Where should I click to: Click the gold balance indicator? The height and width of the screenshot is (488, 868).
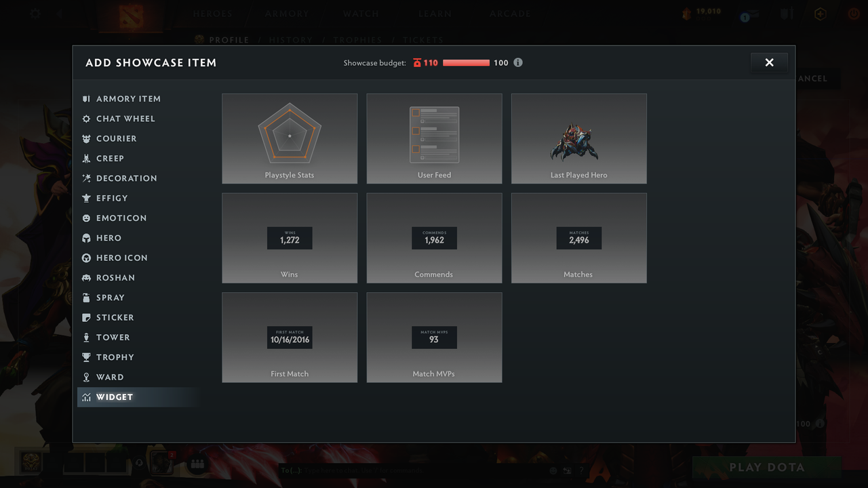click(697, 11)
